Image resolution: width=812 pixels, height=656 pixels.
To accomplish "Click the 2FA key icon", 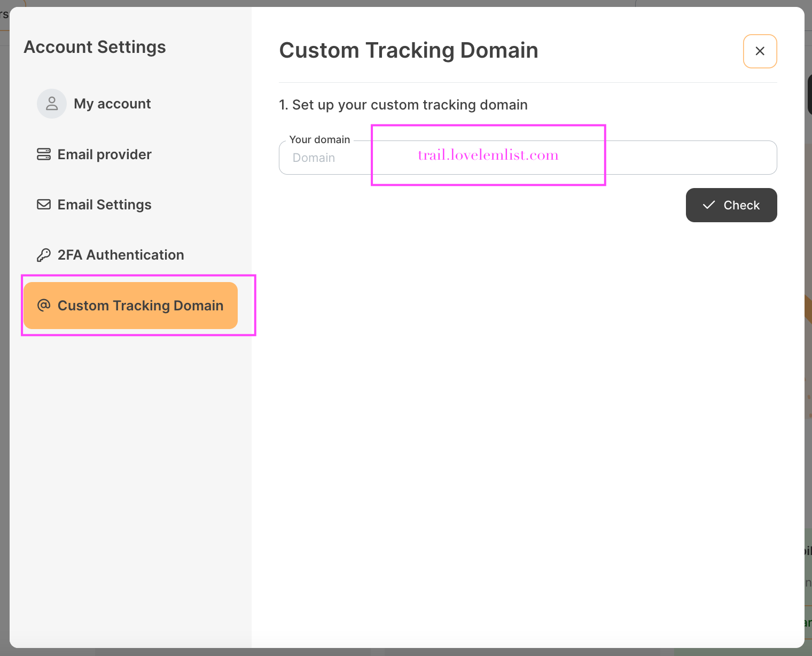I will pos(44,255).
